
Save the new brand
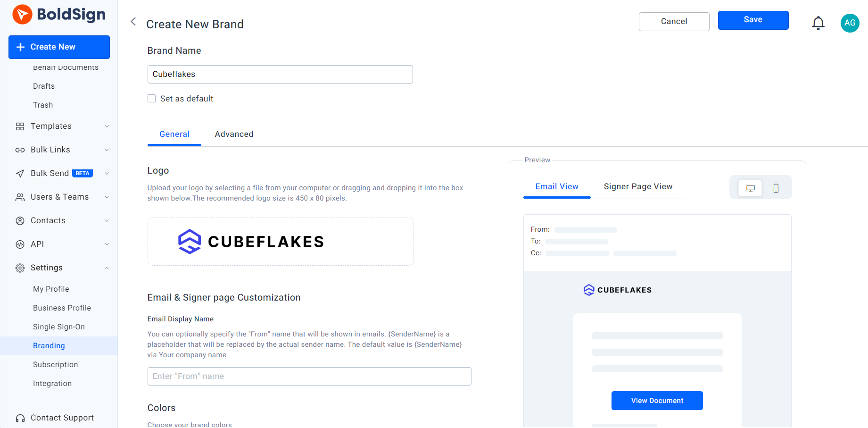(x=753, y=20)
